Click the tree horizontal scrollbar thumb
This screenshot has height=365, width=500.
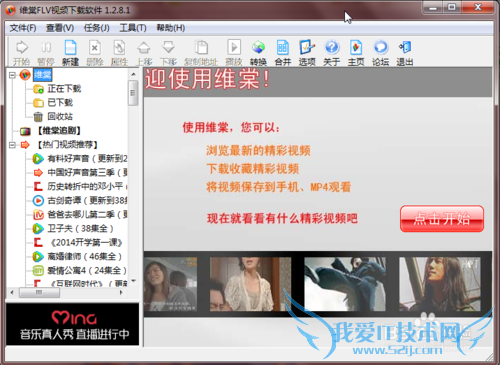click(x=40, y=293)
